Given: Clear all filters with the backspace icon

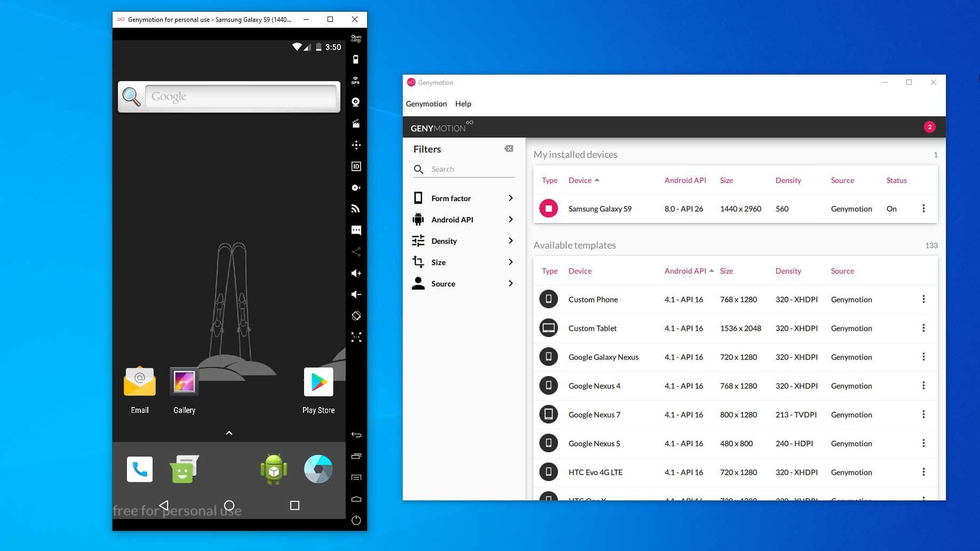Looking at the screenshot, I should coord(509,149).
